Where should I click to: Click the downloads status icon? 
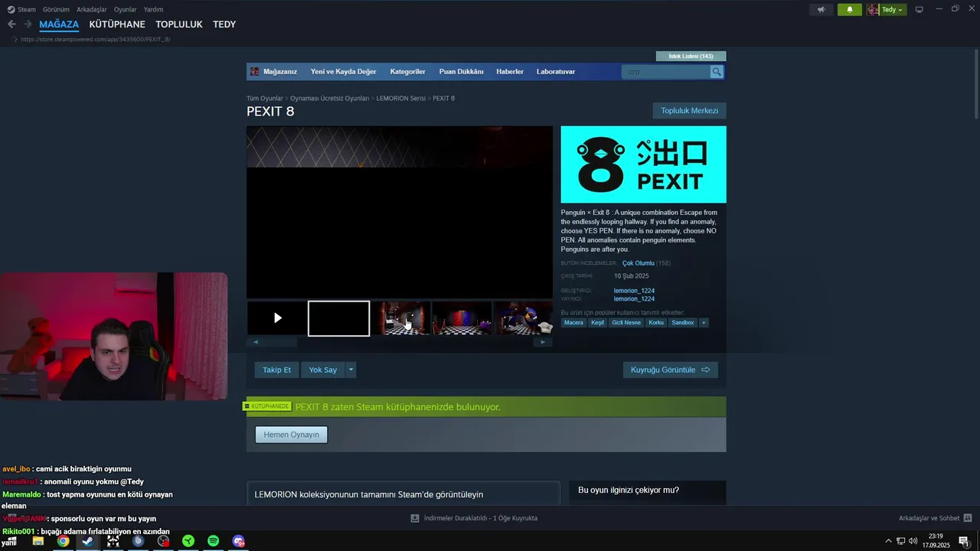coord(415,518)
